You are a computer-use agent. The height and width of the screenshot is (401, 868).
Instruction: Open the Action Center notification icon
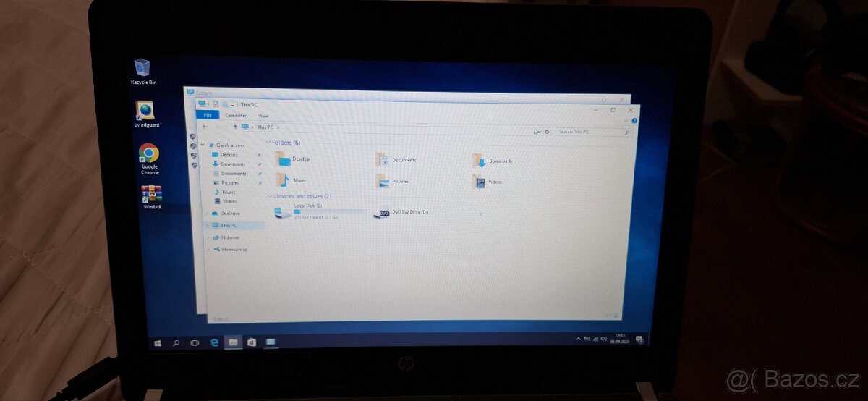[x=639, y=339]
